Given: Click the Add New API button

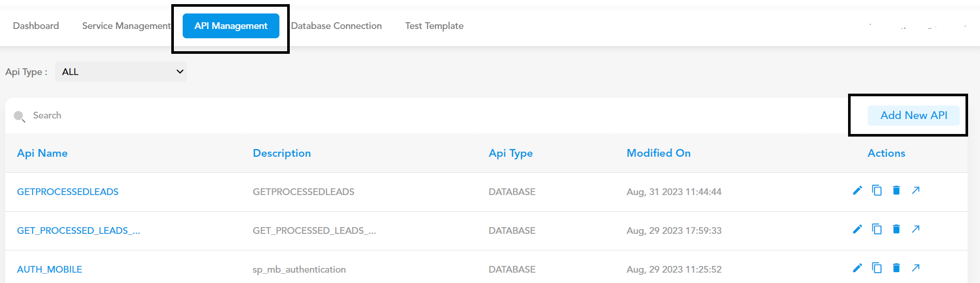Looking at the screenshot, I should 914,115.
